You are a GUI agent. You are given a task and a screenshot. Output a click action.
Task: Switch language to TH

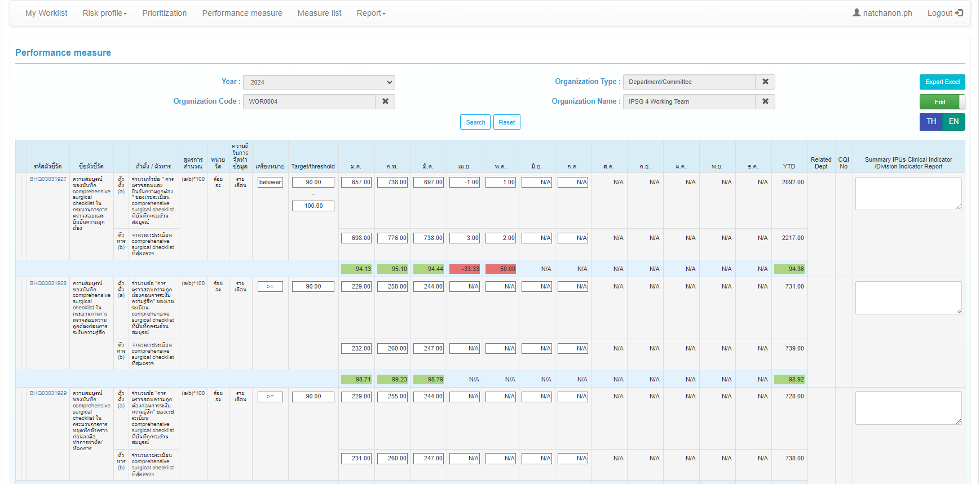tap(931, 122)
